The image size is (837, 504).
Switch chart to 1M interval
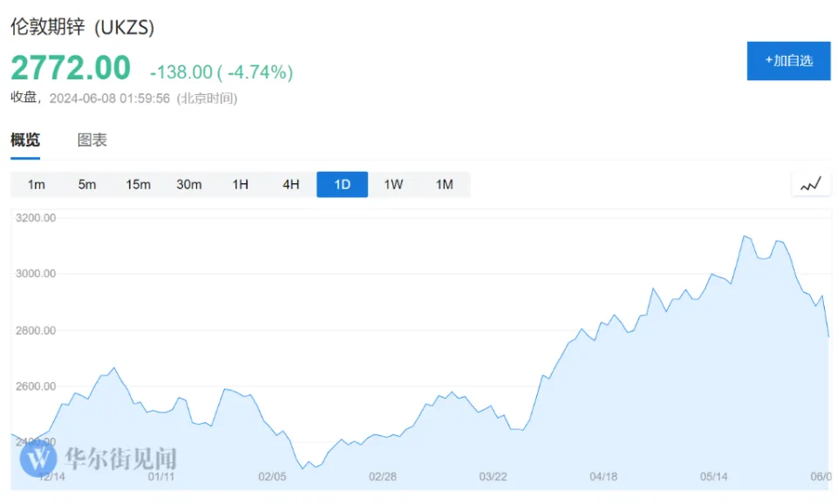tap(444, 184)
